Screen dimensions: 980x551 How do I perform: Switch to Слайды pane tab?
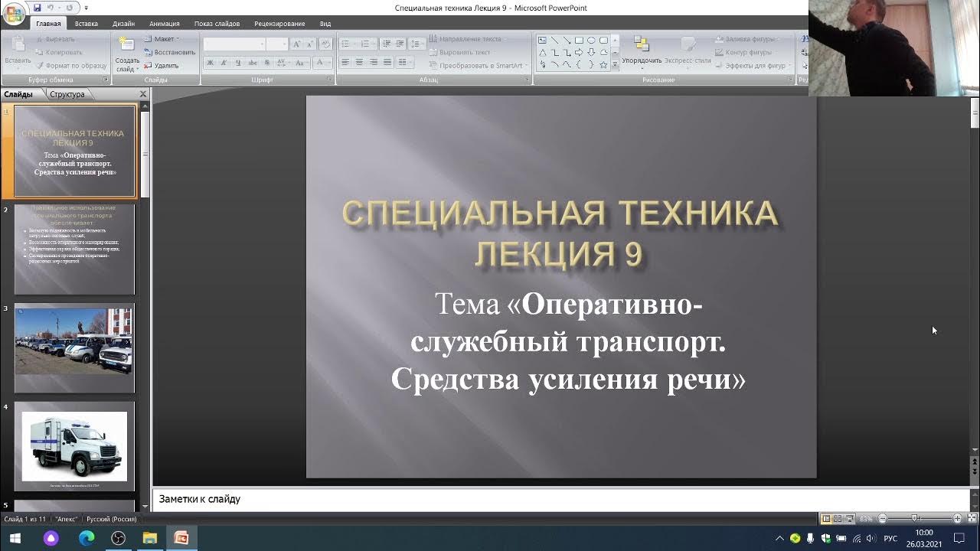18,94
